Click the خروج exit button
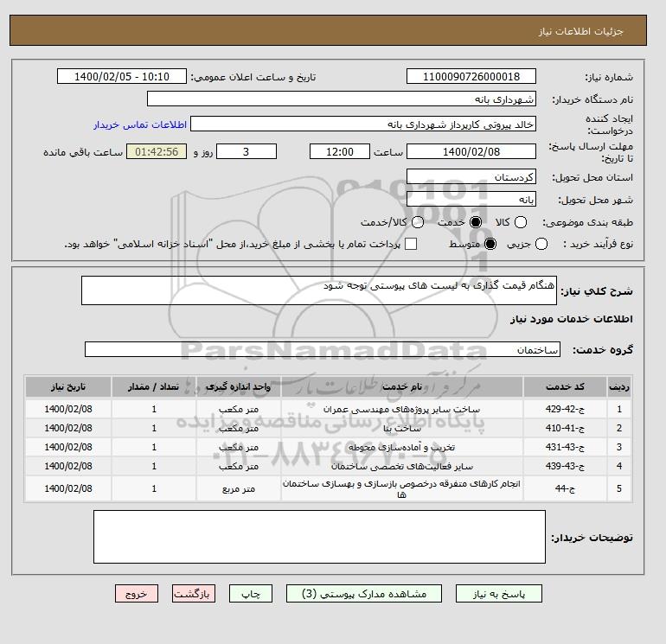Viewport: 666px width, 644px height. point(137,594)
